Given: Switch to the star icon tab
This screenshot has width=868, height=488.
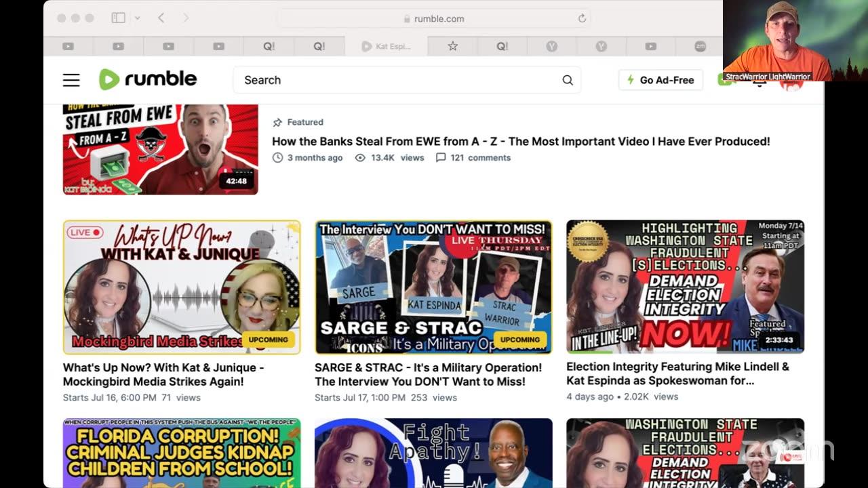Looking at the screenshot, I should pyautogui.click(x=452, y=46).
